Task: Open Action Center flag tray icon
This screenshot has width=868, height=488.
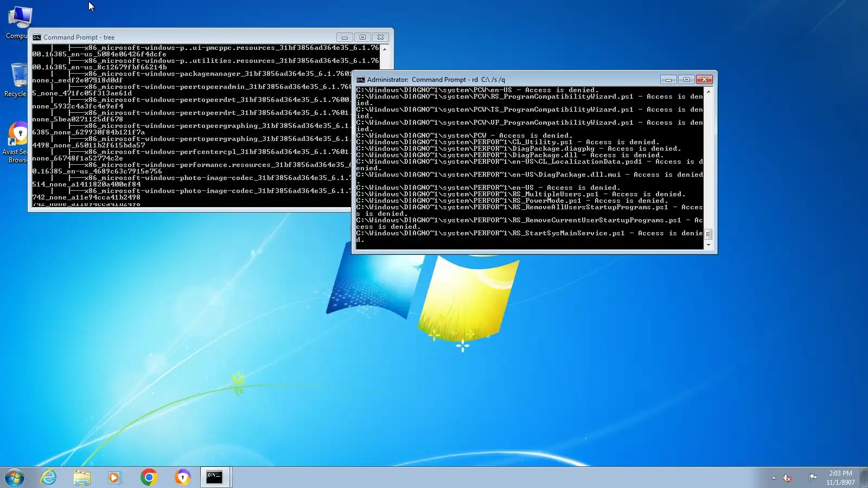Action: (813, 478)
